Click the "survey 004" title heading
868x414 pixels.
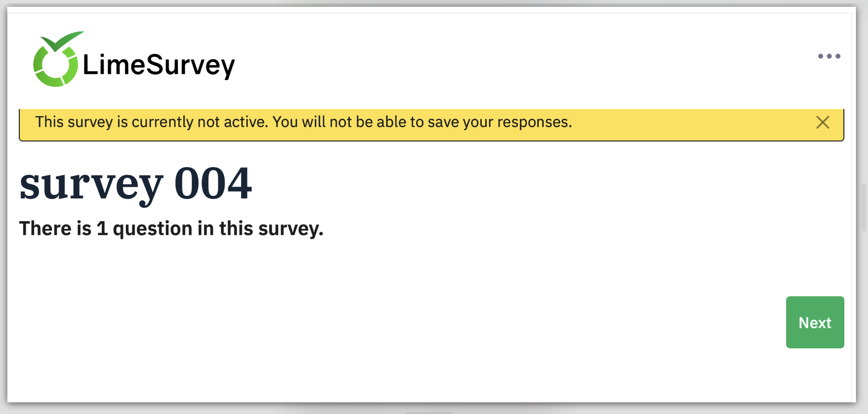tap(136, 184)
